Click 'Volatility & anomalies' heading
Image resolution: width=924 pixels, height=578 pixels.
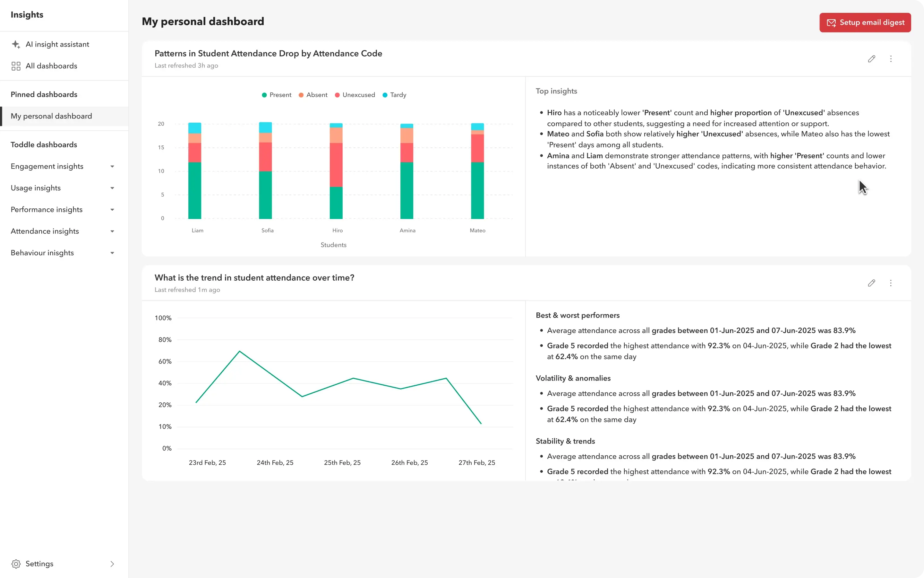[x=573, y=378]
